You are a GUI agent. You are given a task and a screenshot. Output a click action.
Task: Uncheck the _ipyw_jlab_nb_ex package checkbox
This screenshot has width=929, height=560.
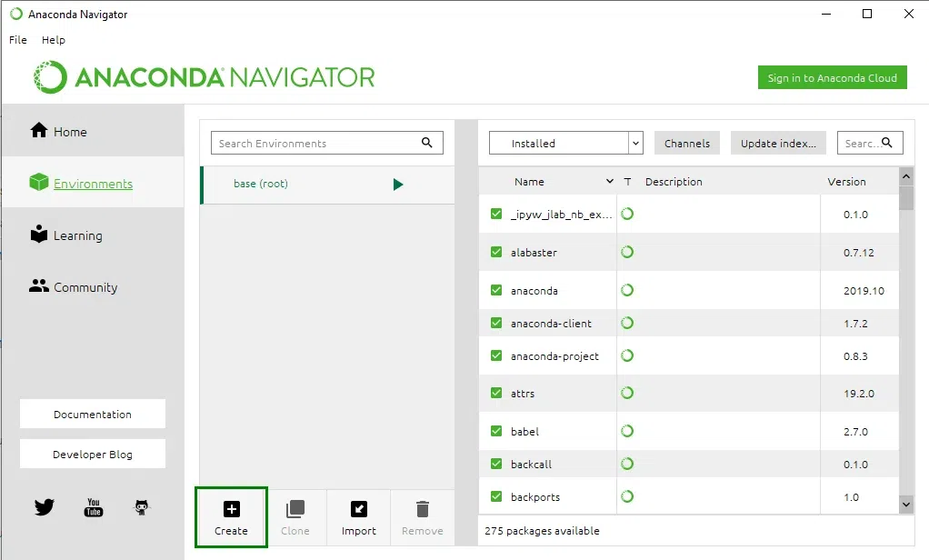click(x=496, y=214)
